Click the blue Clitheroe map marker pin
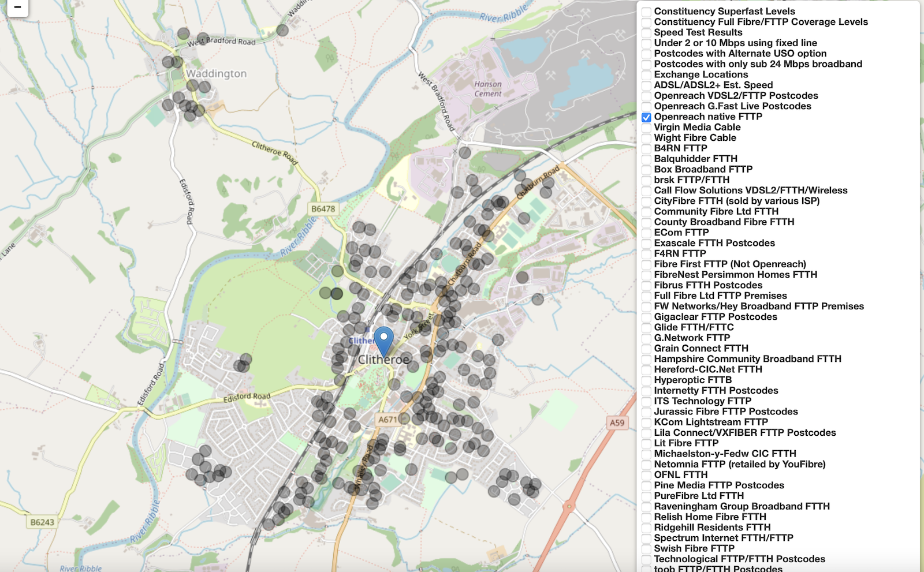The image size is (924, 572). click(384, 338)
